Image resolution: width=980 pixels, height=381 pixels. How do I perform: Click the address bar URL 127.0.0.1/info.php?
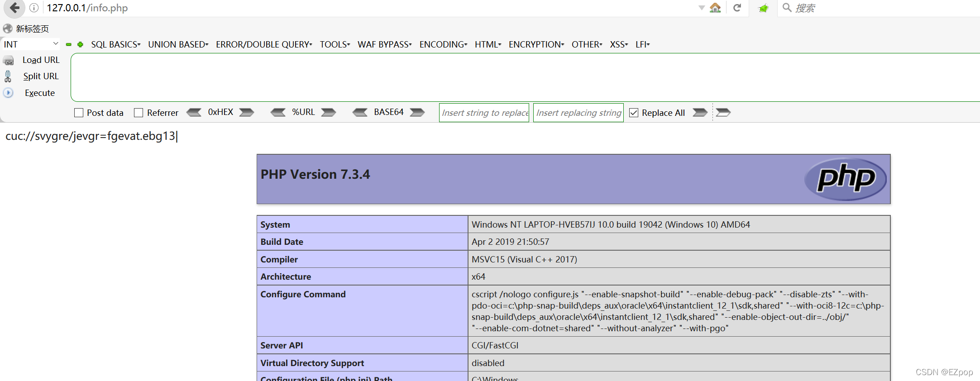coord(87,8)
